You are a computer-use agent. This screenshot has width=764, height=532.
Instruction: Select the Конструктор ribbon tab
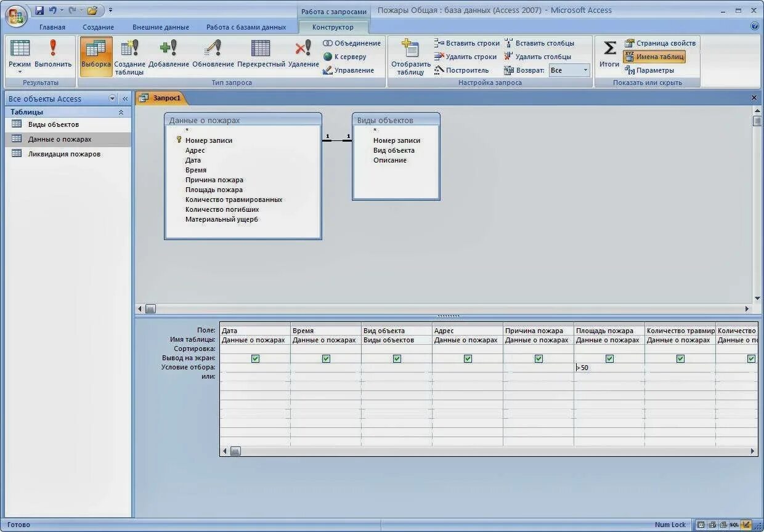(x=333, y=27)
